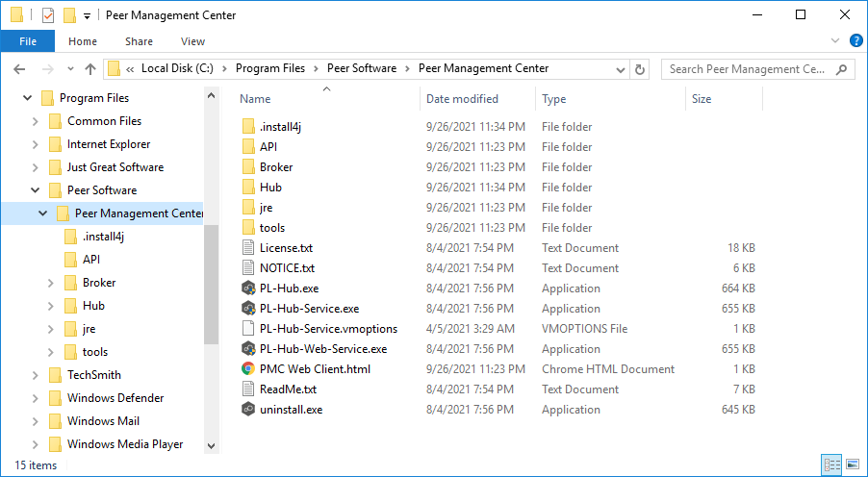Open the File menu
Image resolution: width=868 pixels, height=477 pixels.
28,41
